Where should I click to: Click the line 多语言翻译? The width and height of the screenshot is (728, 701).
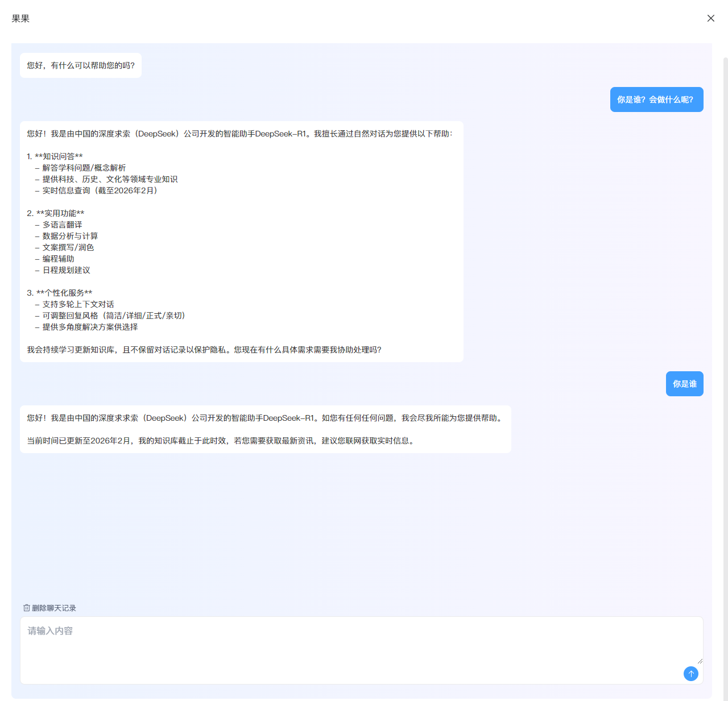click(x=59, y=225)
